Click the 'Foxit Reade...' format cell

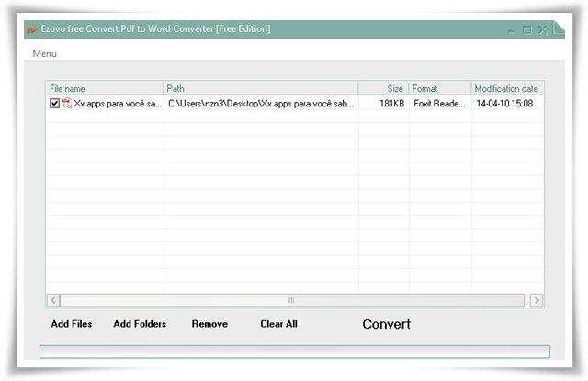(439, 104)
